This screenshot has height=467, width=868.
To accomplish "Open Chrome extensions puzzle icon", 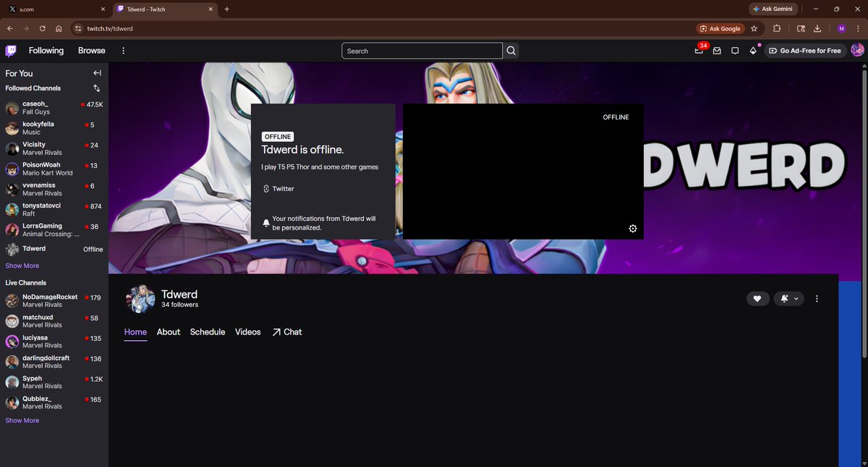I will (777, 28).
